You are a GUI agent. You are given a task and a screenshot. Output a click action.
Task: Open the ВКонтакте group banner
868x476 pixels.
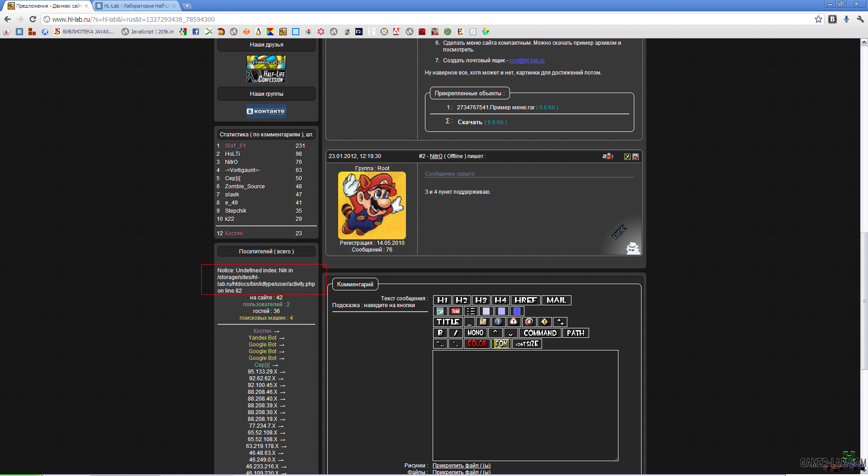pos(266,111)
